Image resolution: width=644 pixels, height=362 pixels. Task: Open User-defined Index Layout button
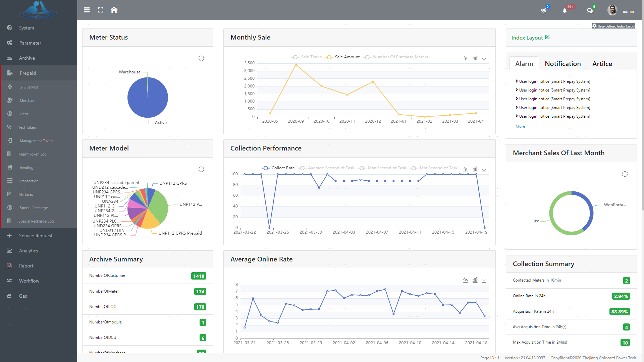tap(614, 26)
